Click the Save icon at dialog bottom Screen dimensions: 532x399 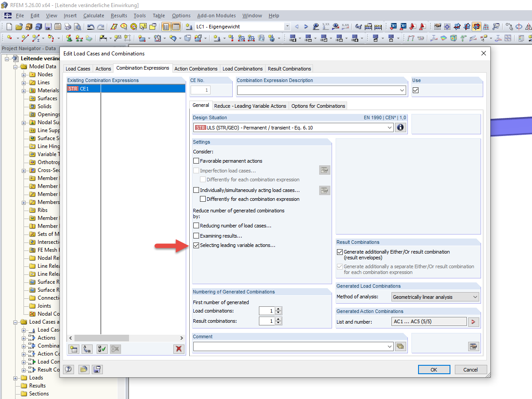coord(97,369)
